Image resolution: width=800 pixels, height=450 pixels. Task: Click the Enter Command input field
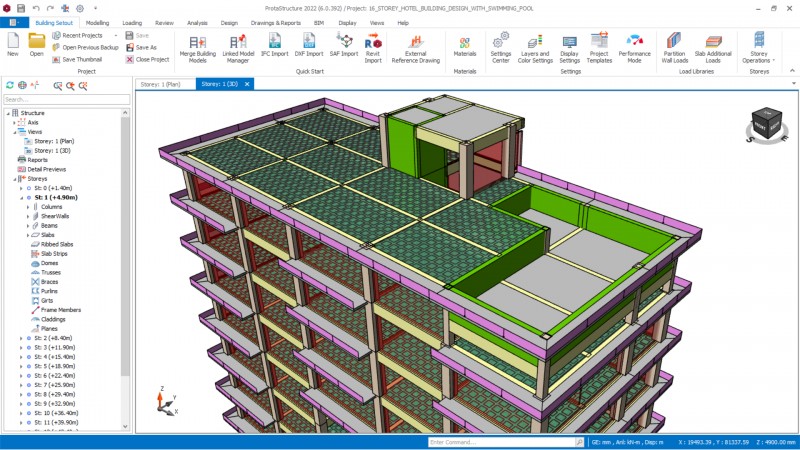point(502,442)
